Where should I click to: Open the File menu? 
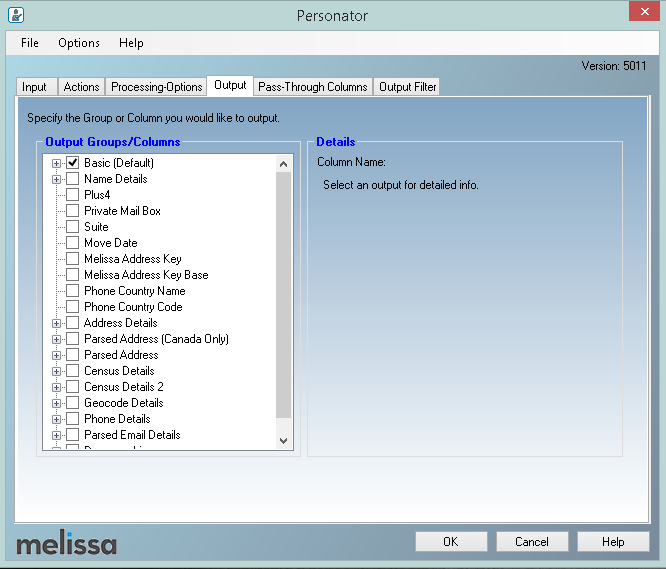pyautogui.click(x=30, y=43)
